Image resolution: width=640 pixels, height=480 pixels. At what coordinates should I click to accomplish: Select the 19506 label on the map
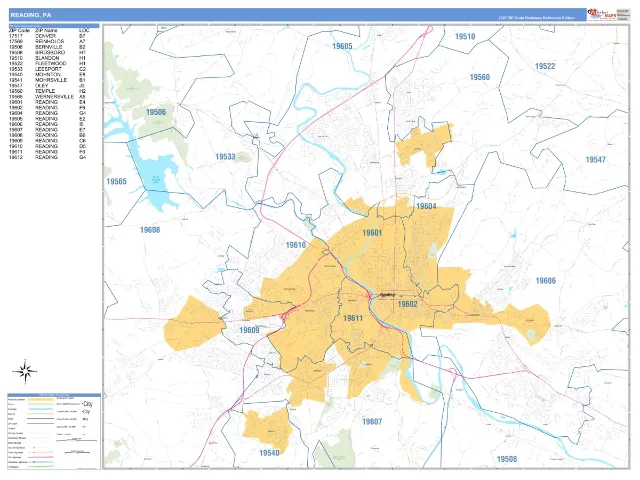pyautogui.click(x=156, y=112)
